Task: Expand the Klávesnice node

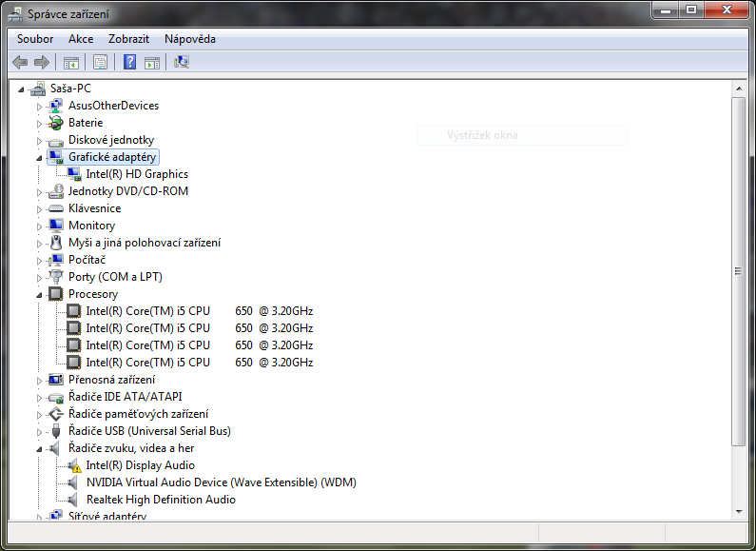Action: 40,209
